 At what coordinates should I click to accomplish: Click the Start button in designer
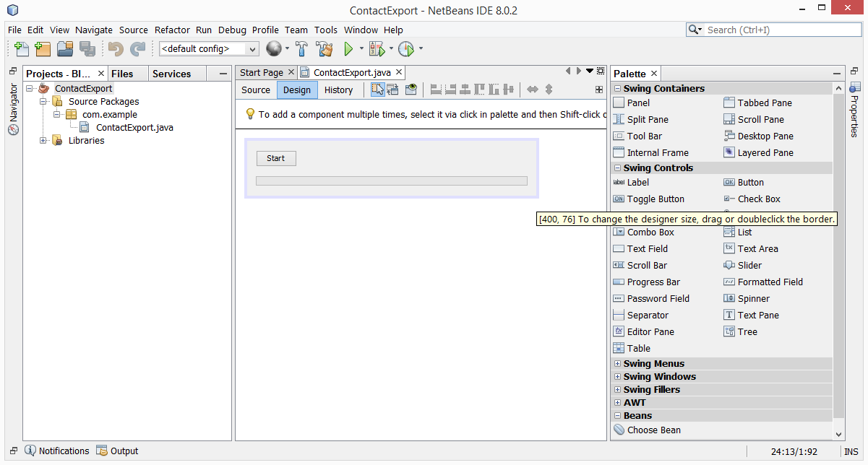pyautogui.click(x=275, y=159)
